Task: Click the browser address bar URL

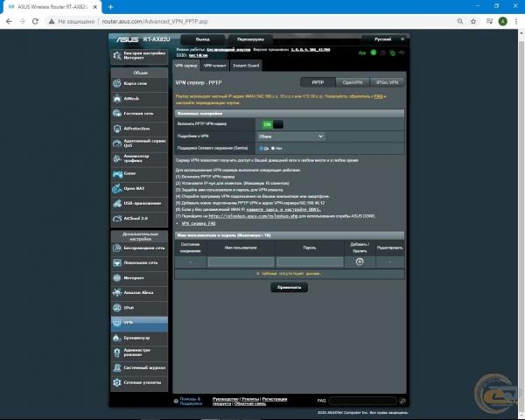Action: [155, 21]
